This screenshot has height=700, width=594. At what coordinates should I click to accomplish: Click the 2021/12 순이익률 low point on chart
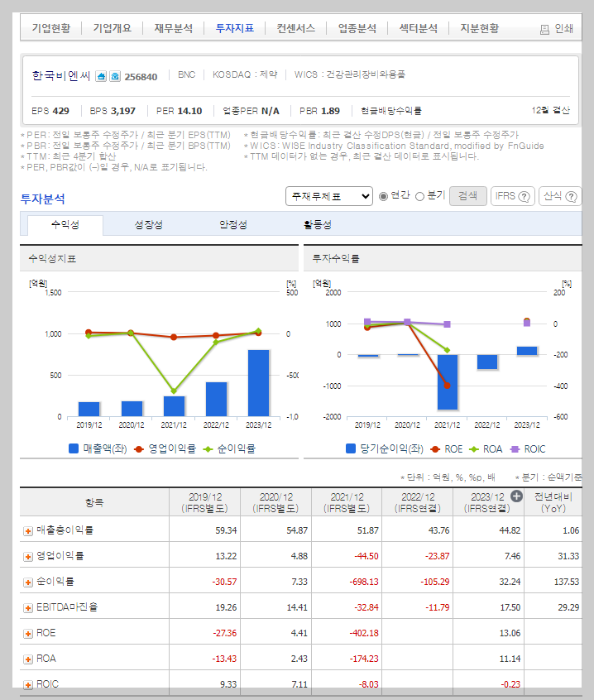point(174,391)
